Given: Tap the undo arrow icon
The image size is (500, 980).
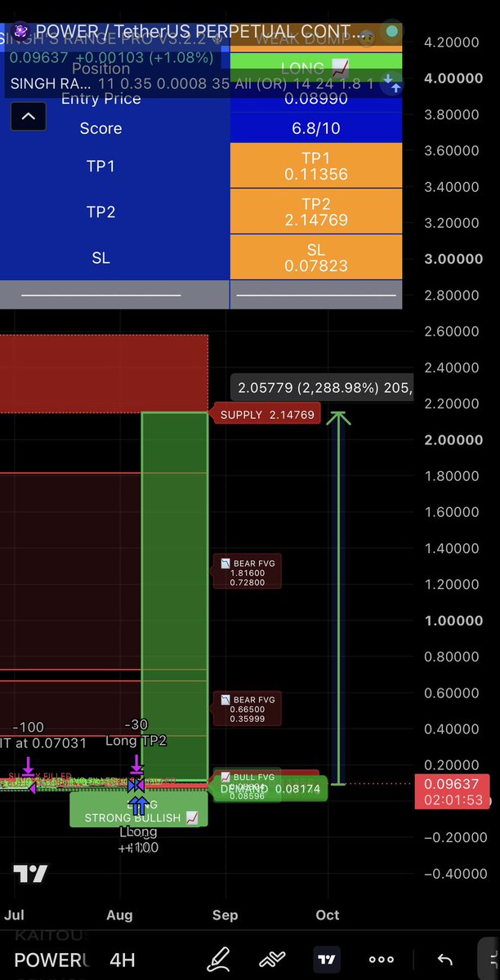Looking at the screenshot, I should pos(444,960).
